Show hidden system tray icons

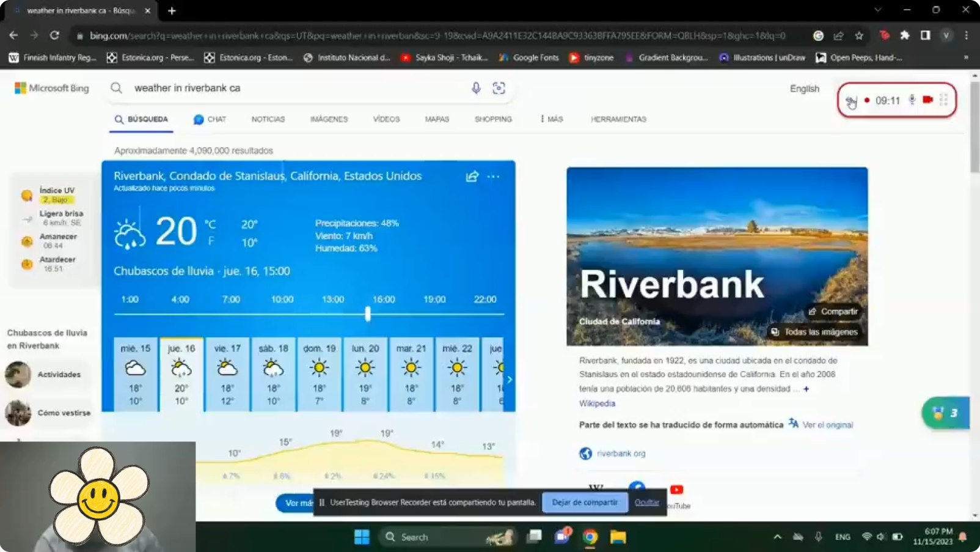[777, 537]
